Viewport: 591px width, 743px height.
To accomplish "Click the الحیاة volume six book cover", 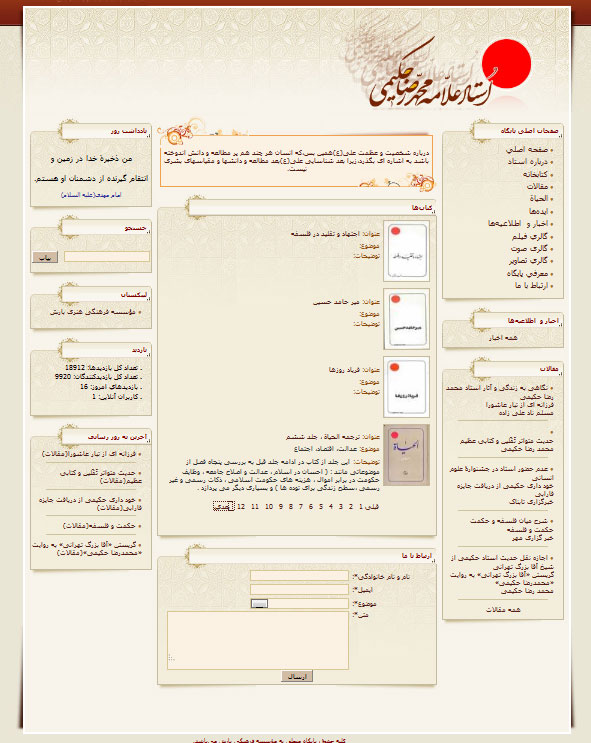I will click(407, 455).
